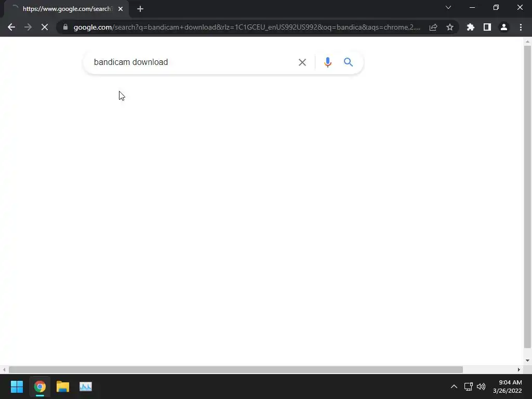Share this page via address bar icon
532x399 pixels.
433,27
